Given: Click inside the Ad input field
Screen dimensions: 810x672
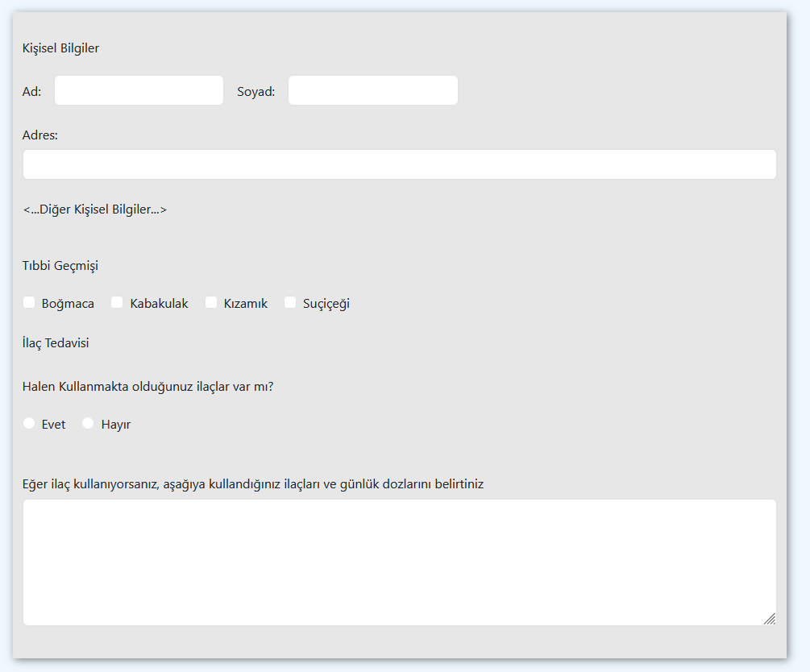Looking at the screenshot, I should coord(137,89).
